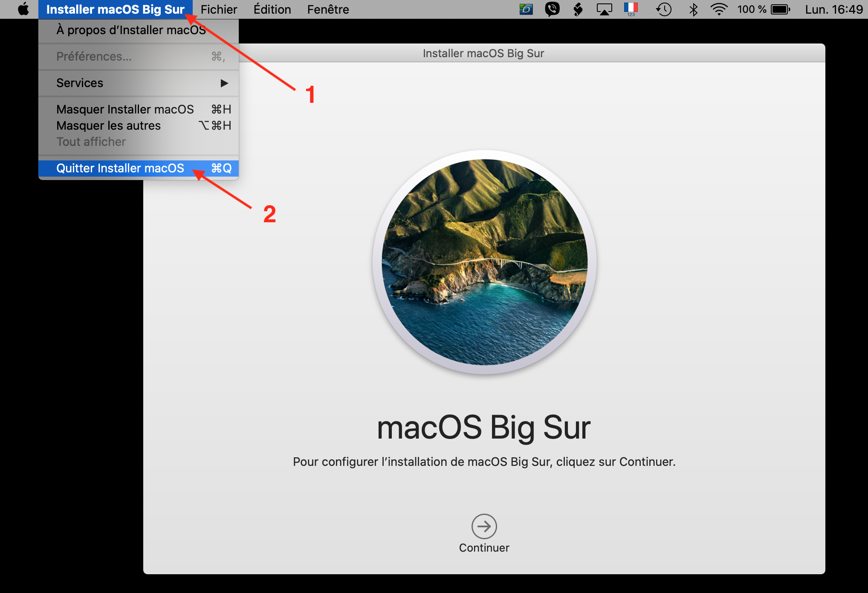Viewport: 868px width, 593px height.
Task: Open the Édition menu
Action: click(272, 9)
